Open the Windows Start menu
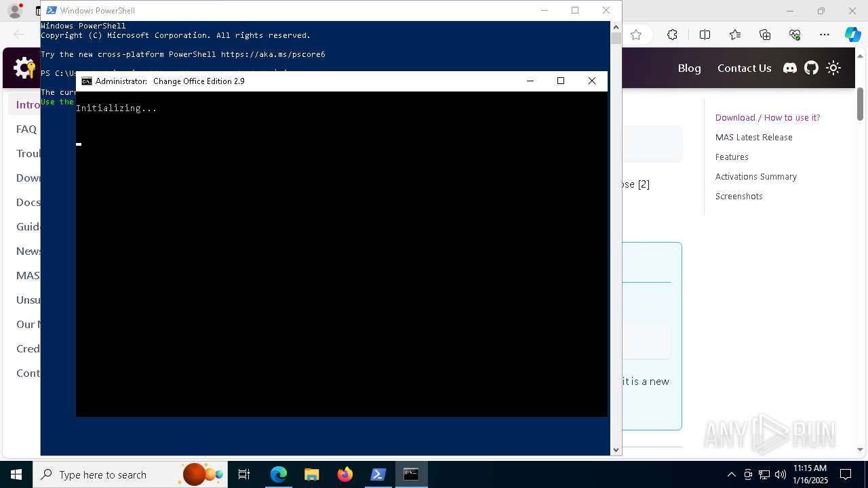This screenshot has width=868, height=488. click(16, 474)
